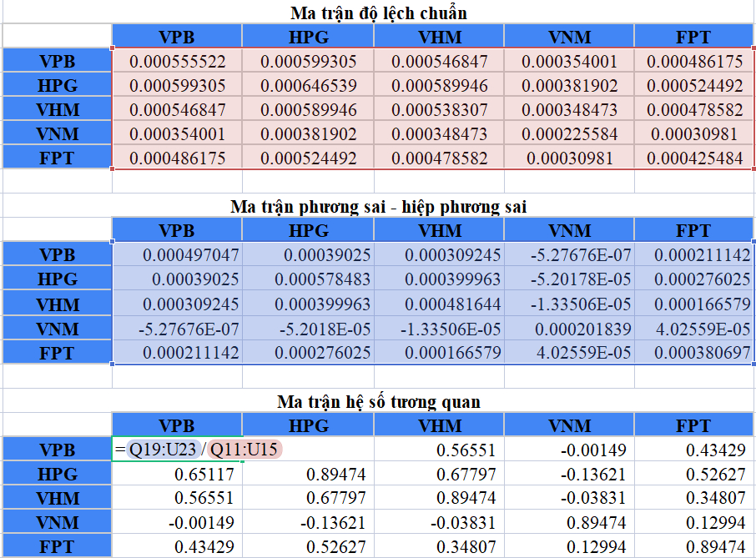Select the VNM row header in correlation table

click(x=58, y=522)
